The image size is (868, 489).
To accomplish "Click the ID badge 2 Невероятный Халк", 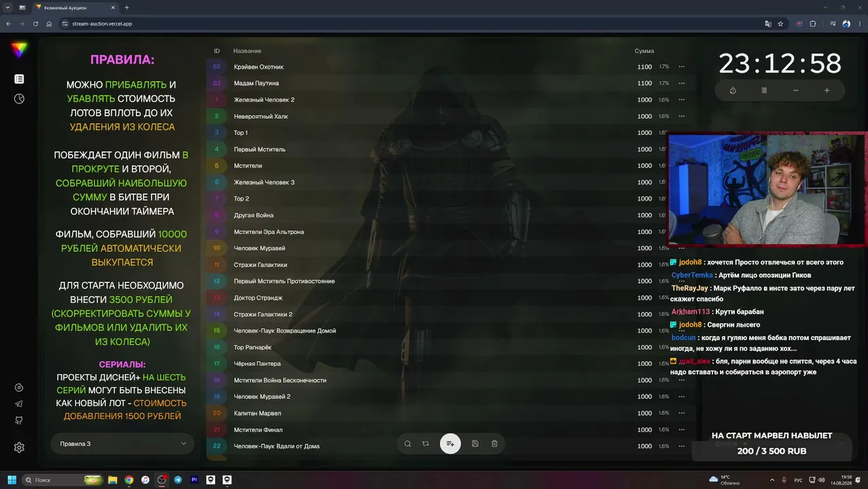I will [217, 116].
